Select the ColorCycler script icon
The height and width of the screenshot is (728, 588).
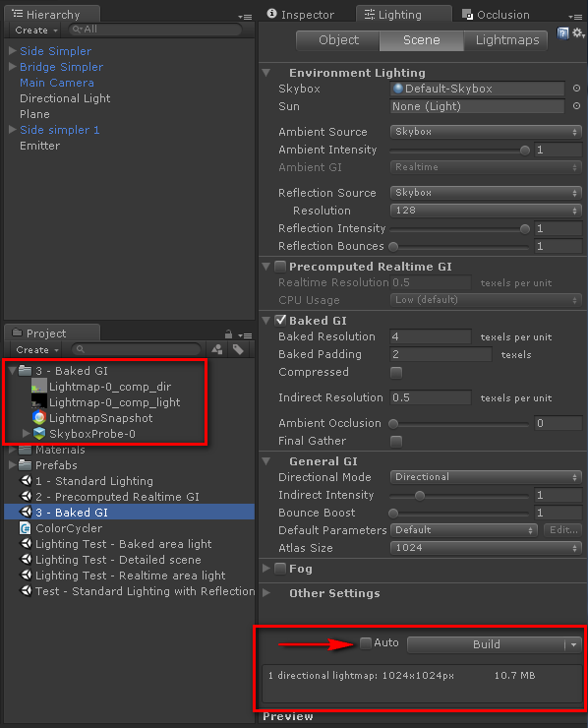[x=25, y=528]
